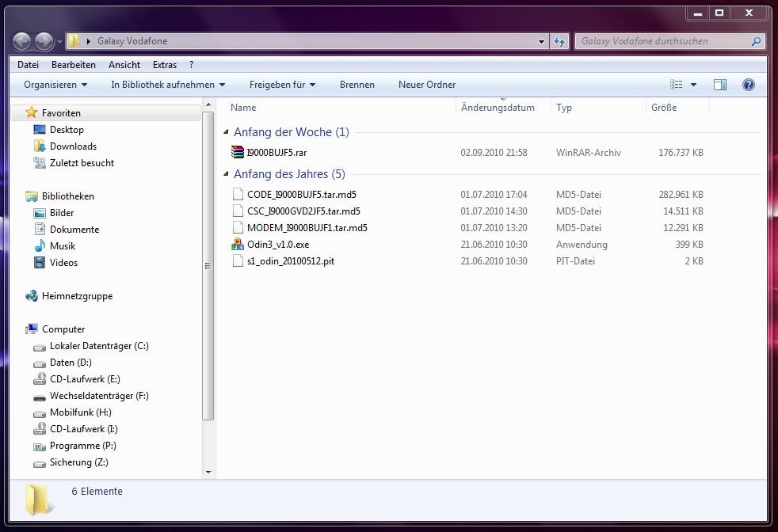This screenshot has height=532, width=778.
Task: Sort by the Größe column header
Action: [664, 108]
